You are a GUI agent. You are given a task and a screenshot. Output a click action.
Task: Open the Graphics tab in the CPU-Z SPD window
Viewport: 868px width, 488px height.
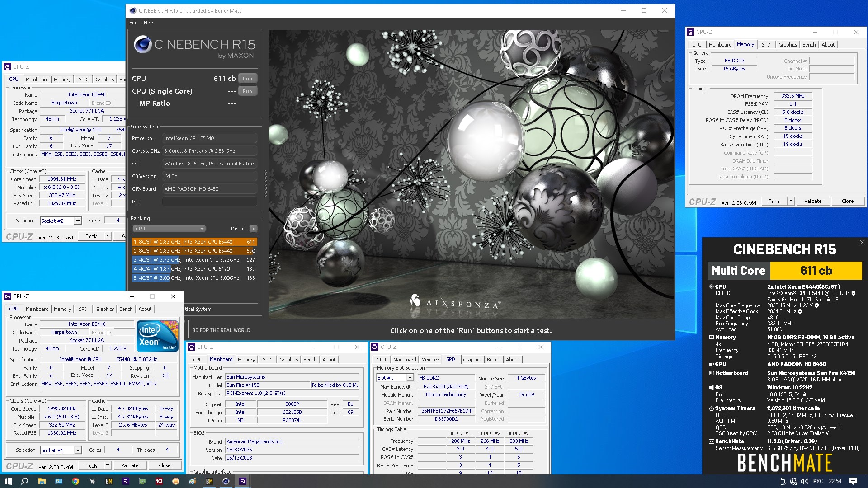(x=472, y=360)
